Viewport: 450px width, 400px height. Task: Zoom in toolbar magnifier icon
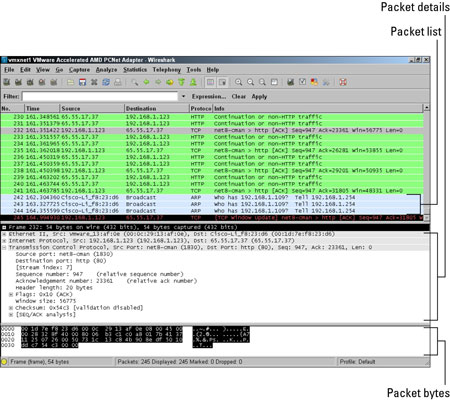tap(239, 82)
